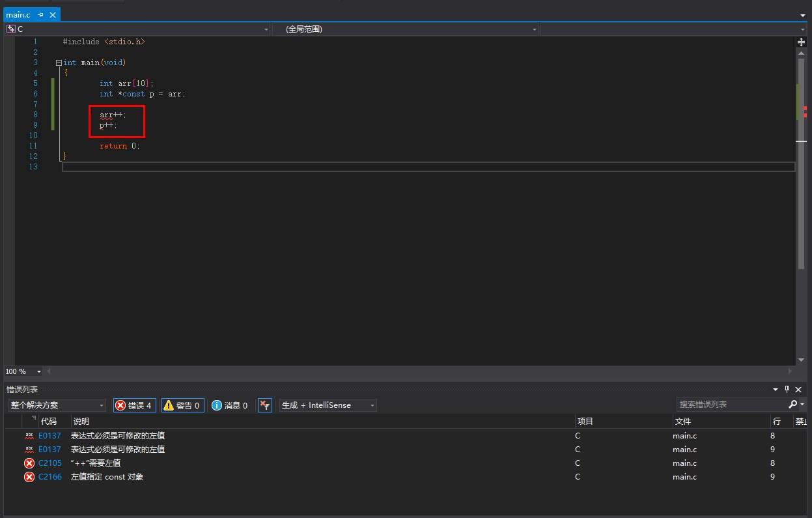This screenshot has height=518, width=812.
Task: Click the filter icon in error list toolbar
Action: coord(264,405)
